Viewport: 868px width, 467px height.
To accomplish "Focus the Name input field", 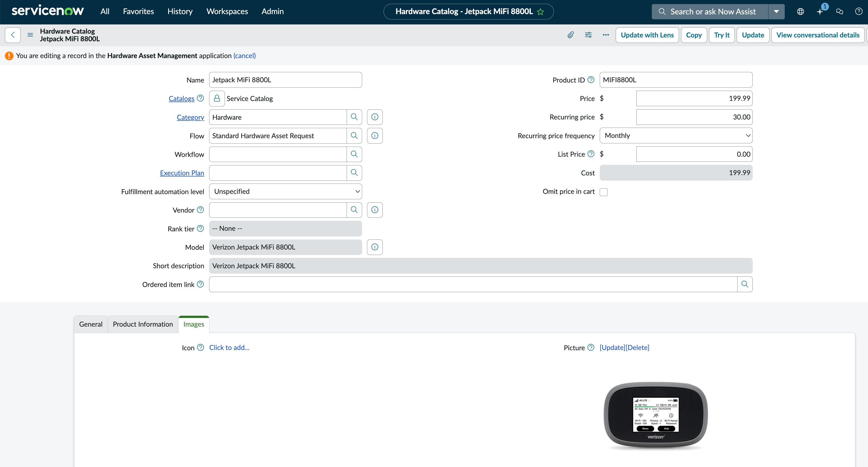I will (x=285, y=80).
